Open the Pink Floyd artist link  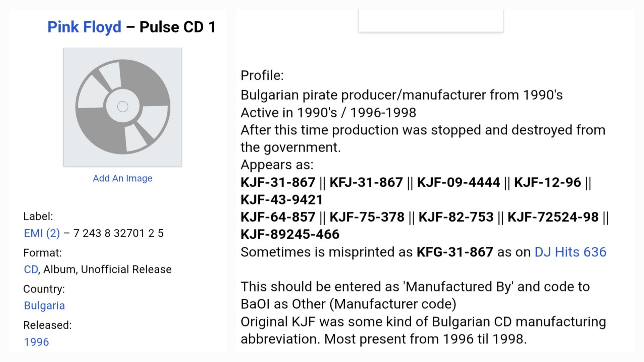tap(84, 27)
